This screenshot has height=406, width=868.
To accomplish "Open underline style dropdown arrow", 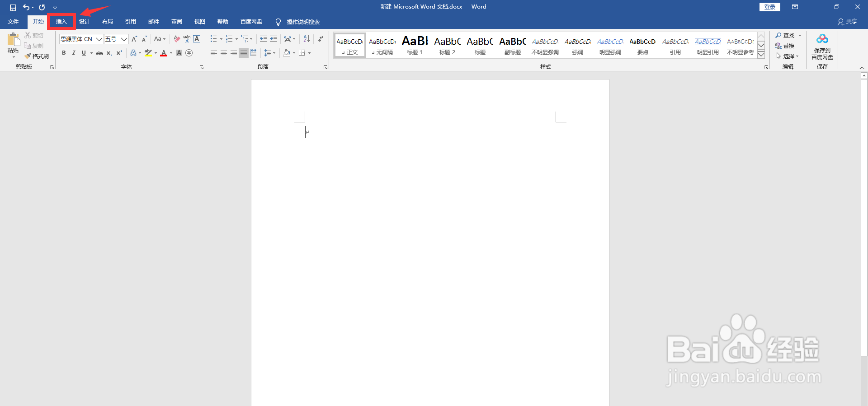I will click(91, 53).
